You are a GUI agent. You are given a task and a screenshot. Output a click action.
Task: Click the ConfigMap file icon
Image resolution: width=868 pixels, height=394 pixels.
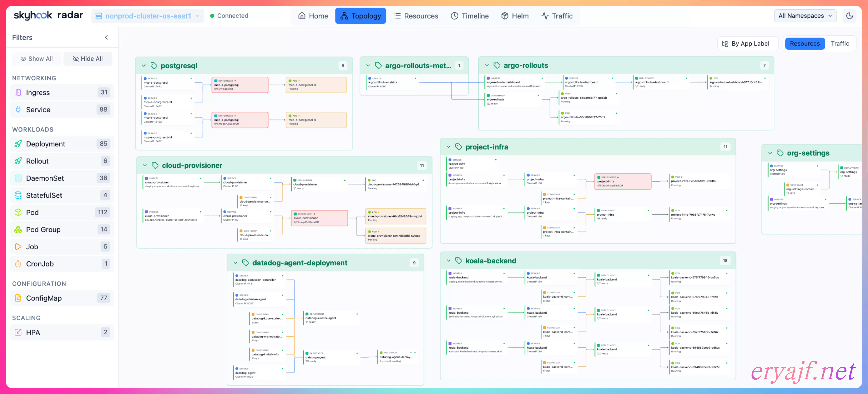tap(18, 298)
